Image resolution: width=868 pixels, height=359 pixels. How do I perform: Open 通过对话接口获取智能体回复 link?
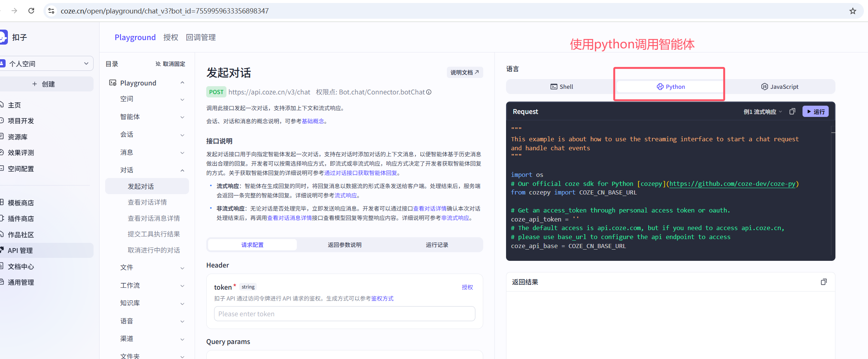[x=360, y=173]
